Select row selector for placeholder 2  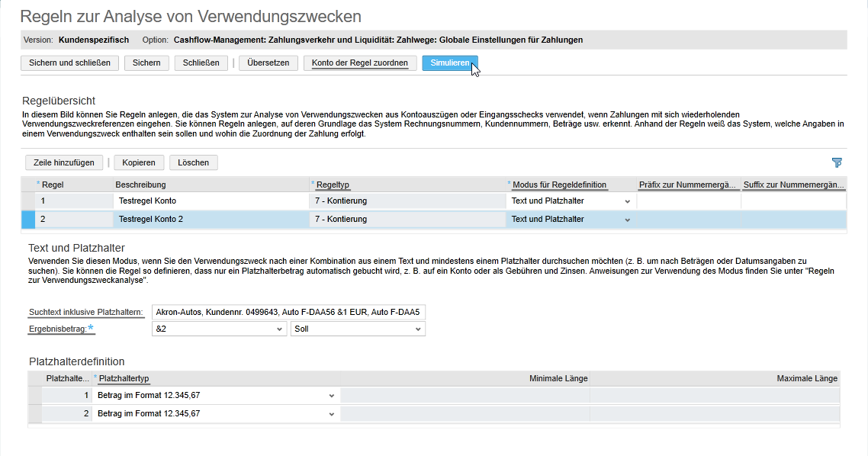pyautogui.click(x=35, y=413)
